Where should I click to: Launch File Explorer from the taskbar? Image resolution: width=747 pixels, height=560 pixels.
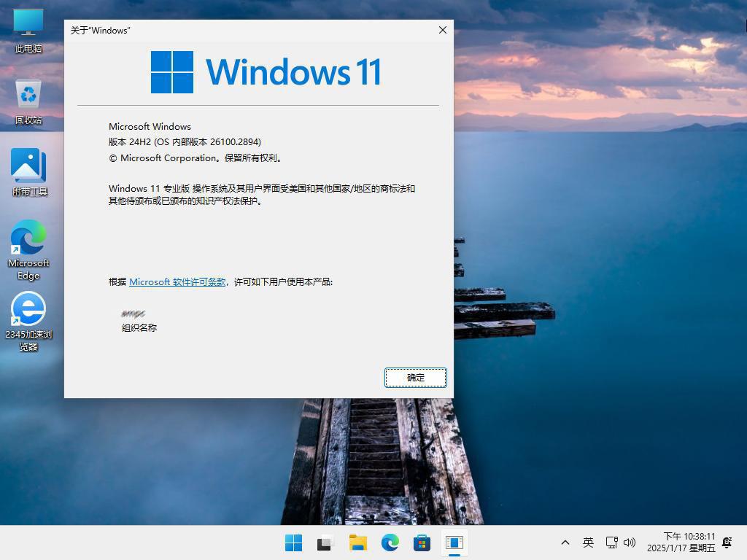(x=357, y=542)
